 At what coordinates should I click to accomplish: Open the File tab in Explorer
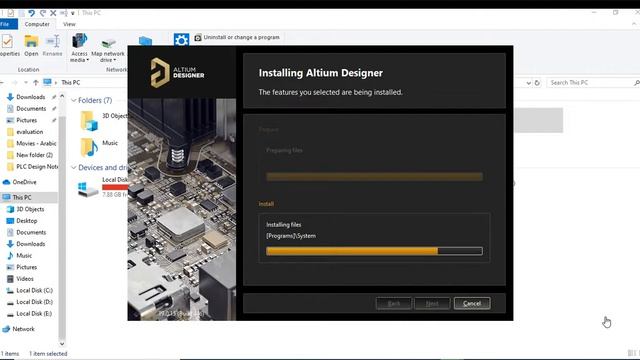(6, 24)
